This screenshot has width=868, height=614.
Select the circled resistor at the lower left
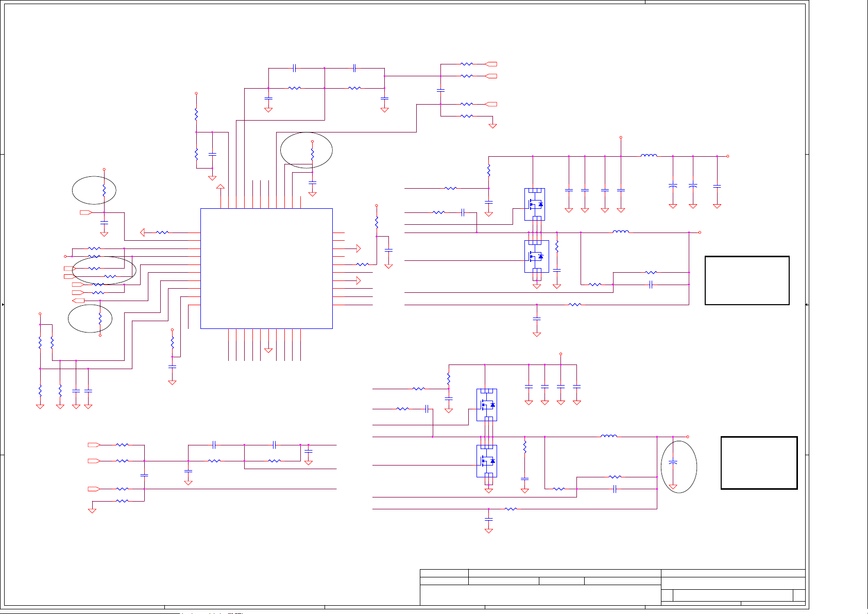click(x=100, y=320)
